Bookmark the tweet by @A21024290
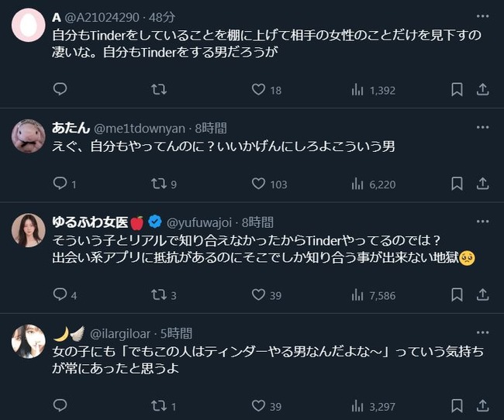This screenshot has height=420, width=504. click(x=457, y=90)
